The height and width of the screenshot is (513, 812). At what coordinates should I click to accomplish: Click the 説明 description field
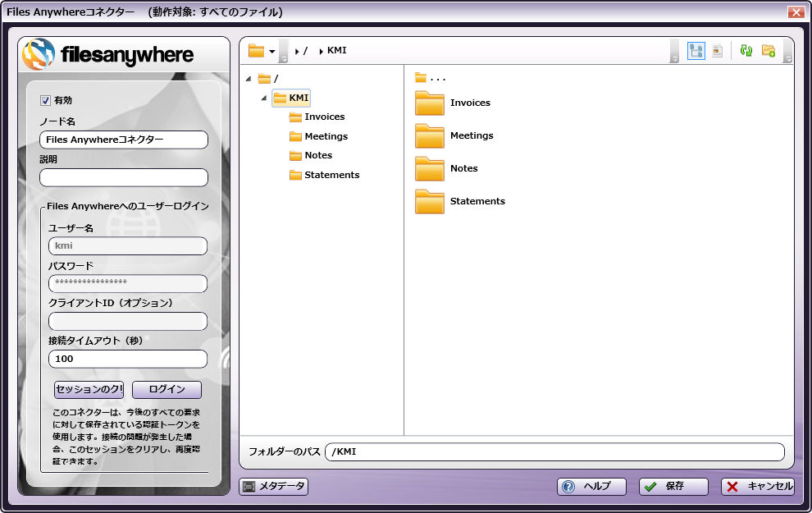click(x=124, y=178)
